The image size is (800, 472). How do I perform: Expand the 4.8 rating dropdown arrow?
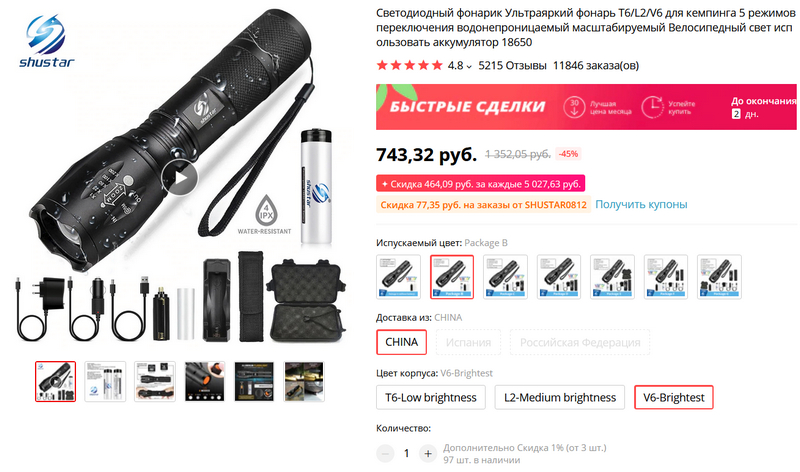(469, 66)
